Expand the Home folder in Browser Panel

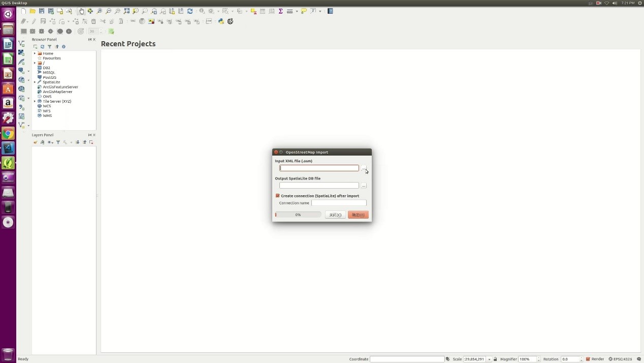(x=35, y=53)
